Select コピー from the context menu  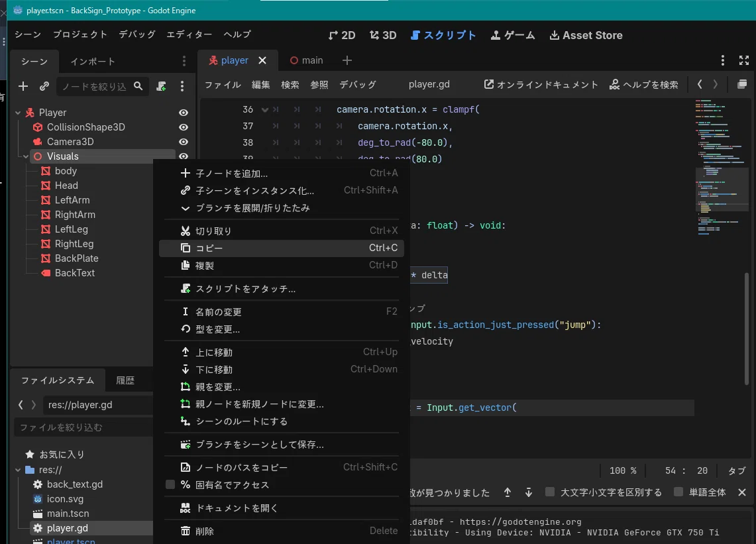[x=282, y=248]
